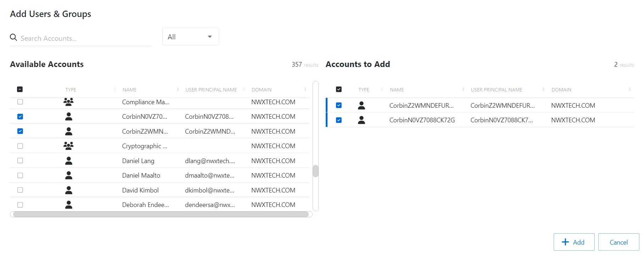The width and height of the screenshot is (644, 257).
Task: Click the user icon for CorbinZ2WMN... row
Action: tap(69, 131)
